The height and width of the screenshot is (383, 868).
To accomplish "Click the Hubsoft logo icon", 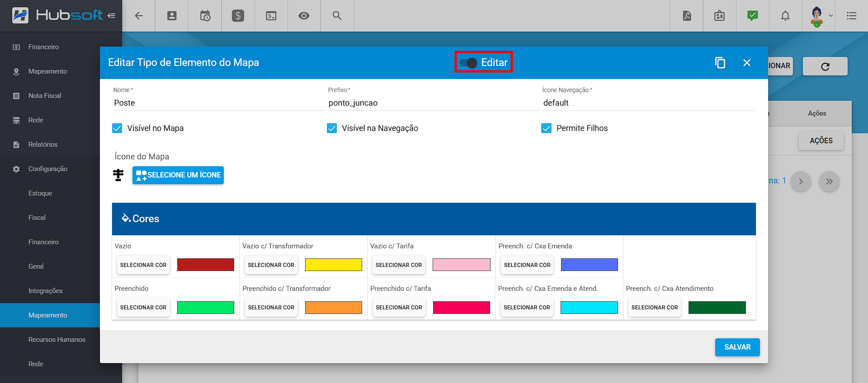I will click(20, 15).
